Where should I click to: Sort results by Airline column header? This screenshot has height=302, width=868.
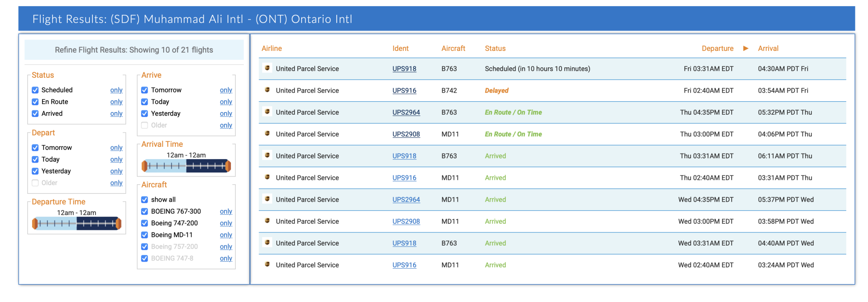(x=272, y=48)
